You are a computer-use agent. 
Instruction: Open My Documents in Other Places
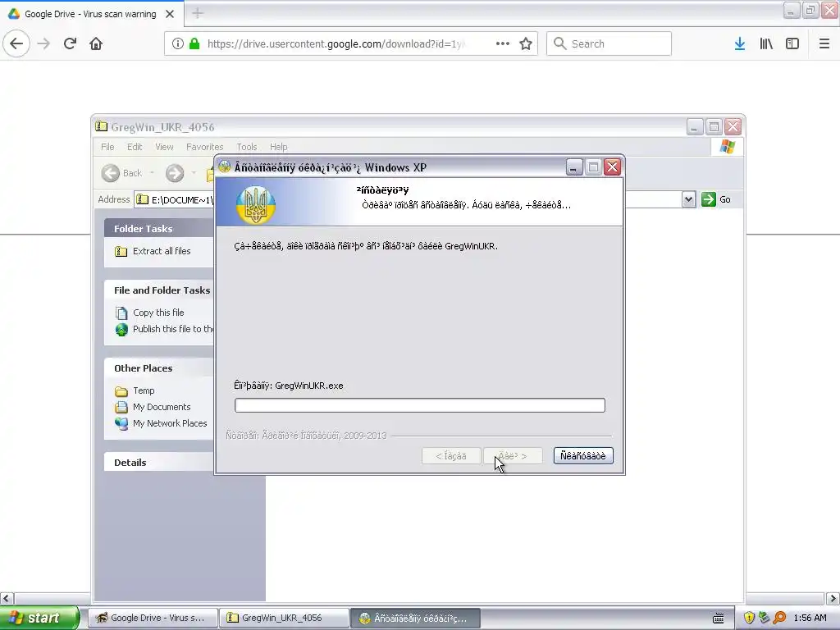coord(162,407)
